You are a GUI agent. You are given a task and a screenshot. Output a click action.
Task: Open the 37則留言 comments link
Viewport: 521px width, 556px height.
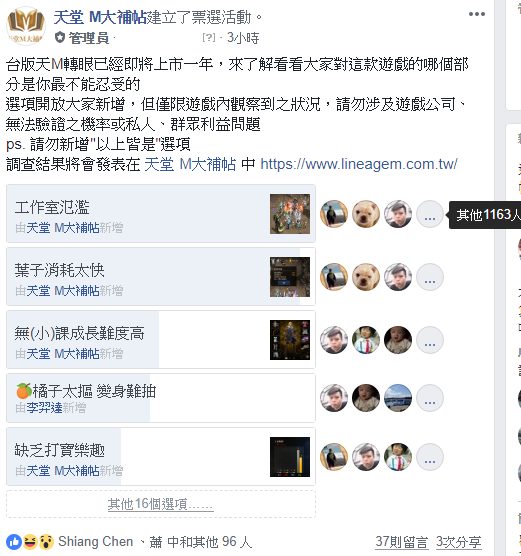[401, 542]
